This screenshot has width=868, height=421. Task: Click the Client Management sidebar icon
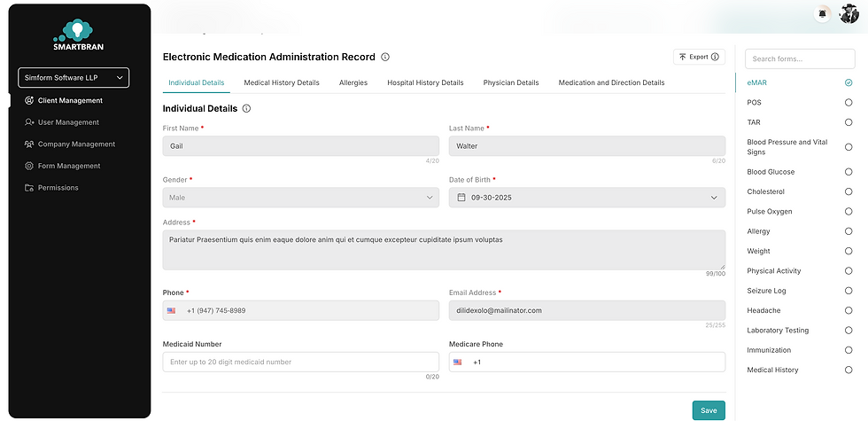pyautogui.click(x=29, y=100)
